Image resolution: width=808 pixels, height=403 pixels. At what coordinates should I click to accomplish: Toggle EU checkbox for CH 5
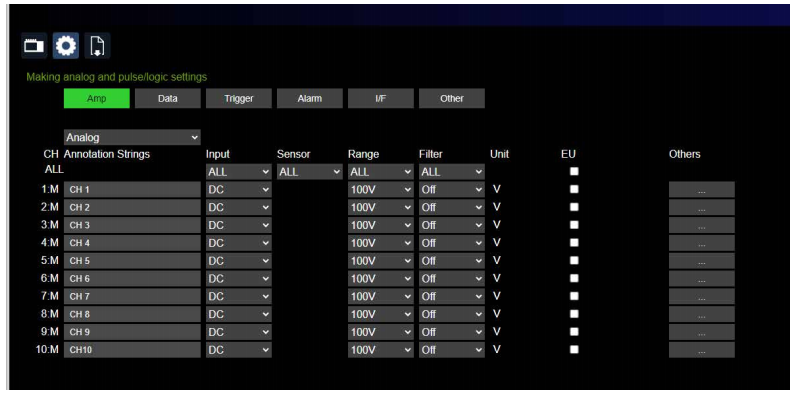click(x=574, y=261)
